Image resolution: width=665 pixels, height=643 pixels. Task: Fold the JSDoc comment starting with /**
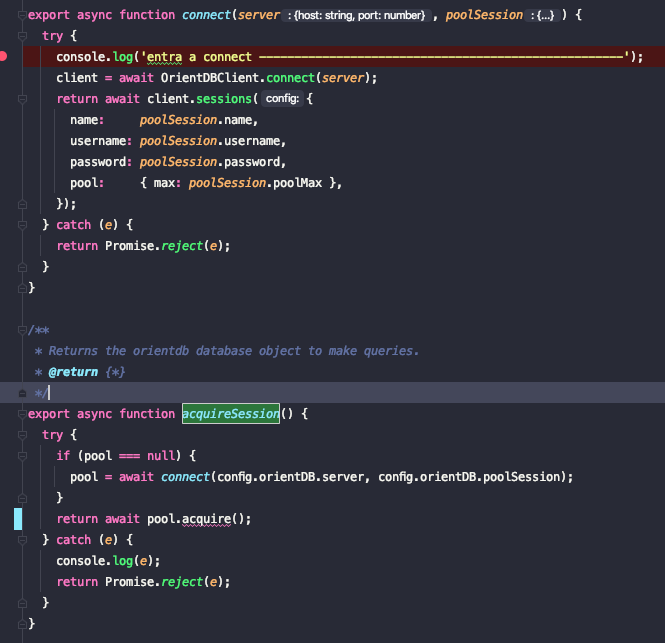tap(22, 330)
